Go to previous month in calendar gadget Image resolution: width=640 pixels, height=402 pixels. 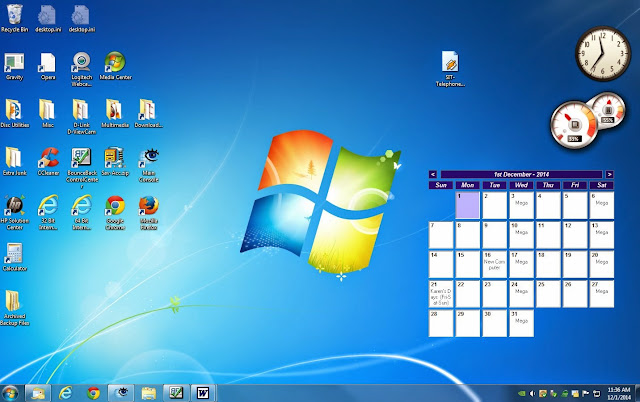coord(433,175)
